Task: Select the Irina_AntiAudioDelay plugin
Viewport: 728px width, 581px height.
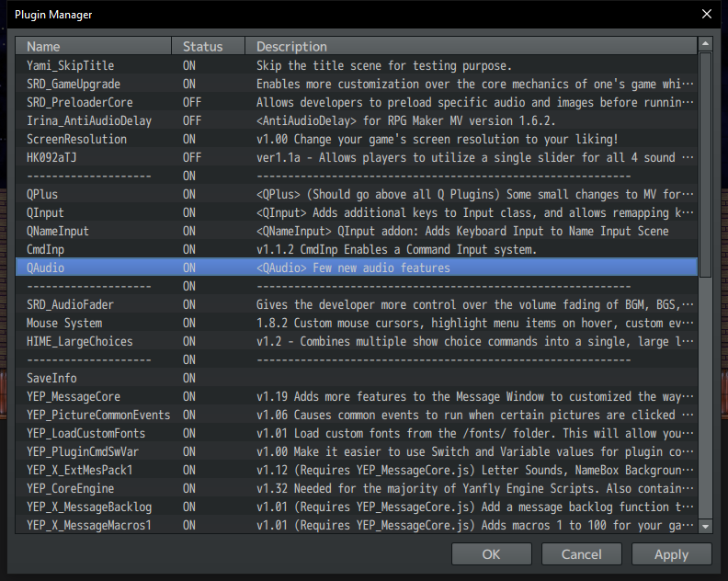Action: coord(356,120)
